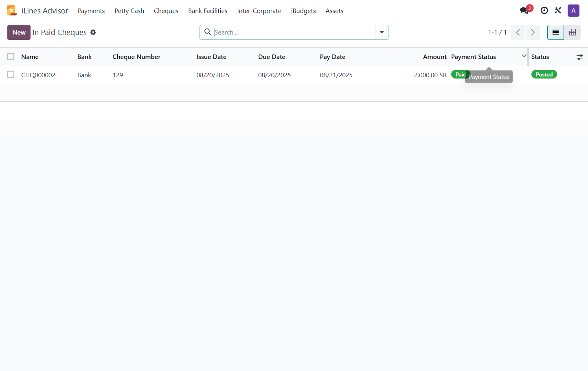Click the Payment Status column sort arrow
The height and width of the screenshot is (371, 588).
click(524, 56)
